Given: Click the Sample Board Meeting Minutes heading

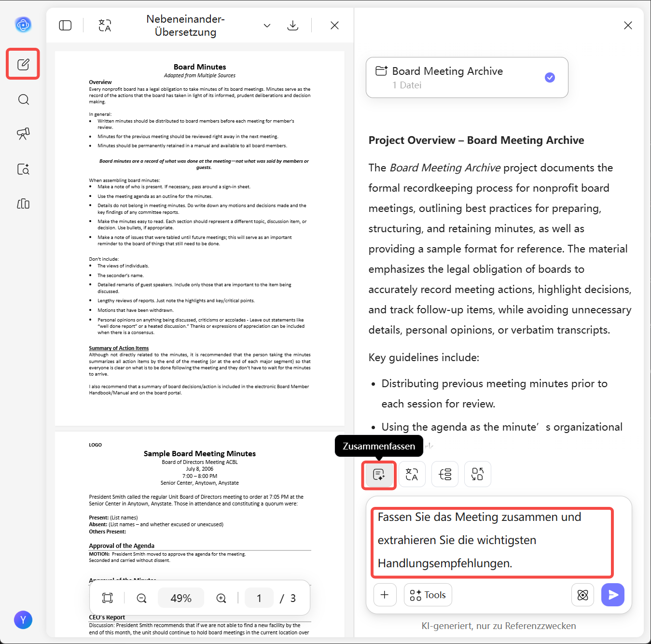Looking at the screenshot, I should (x=200, y=453).
